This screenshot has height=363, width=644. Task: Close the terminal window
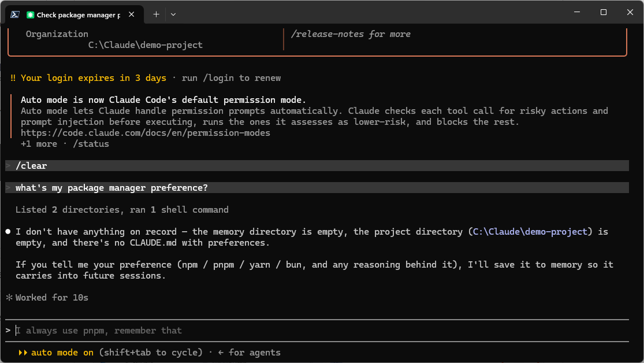[x=630, y=12]
